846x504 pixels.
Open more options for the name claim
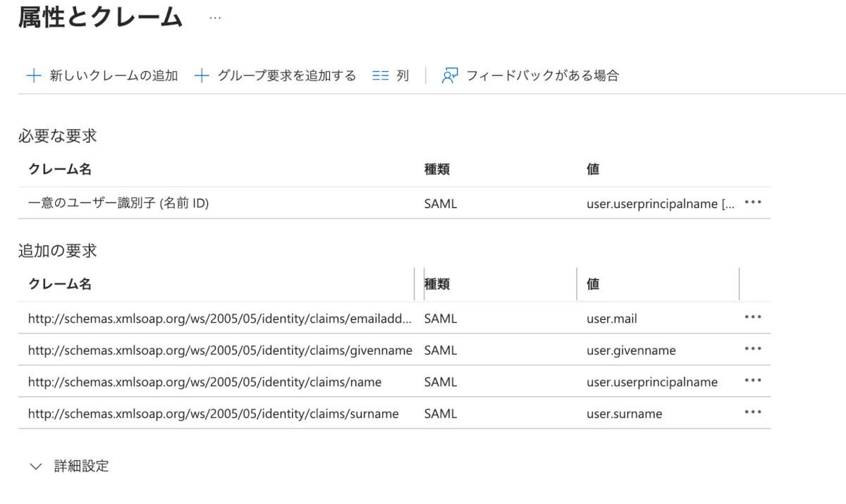pos(753,381)
